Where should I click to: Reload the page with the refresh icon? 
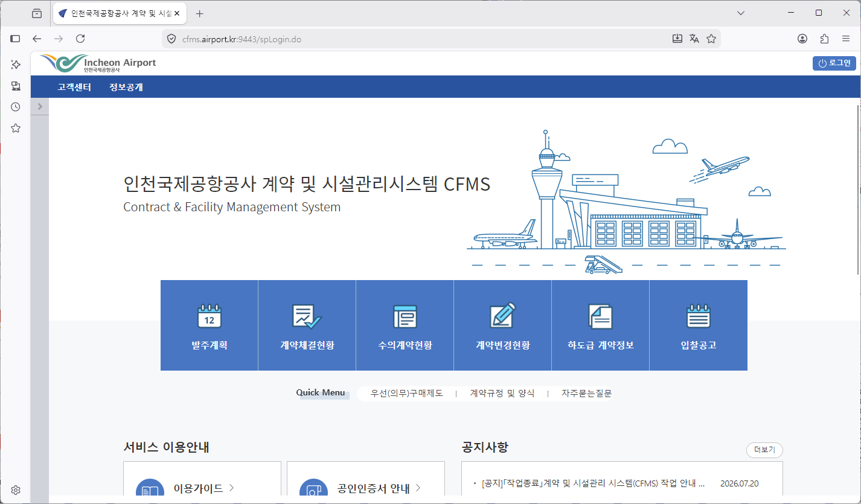pos(80,39)
